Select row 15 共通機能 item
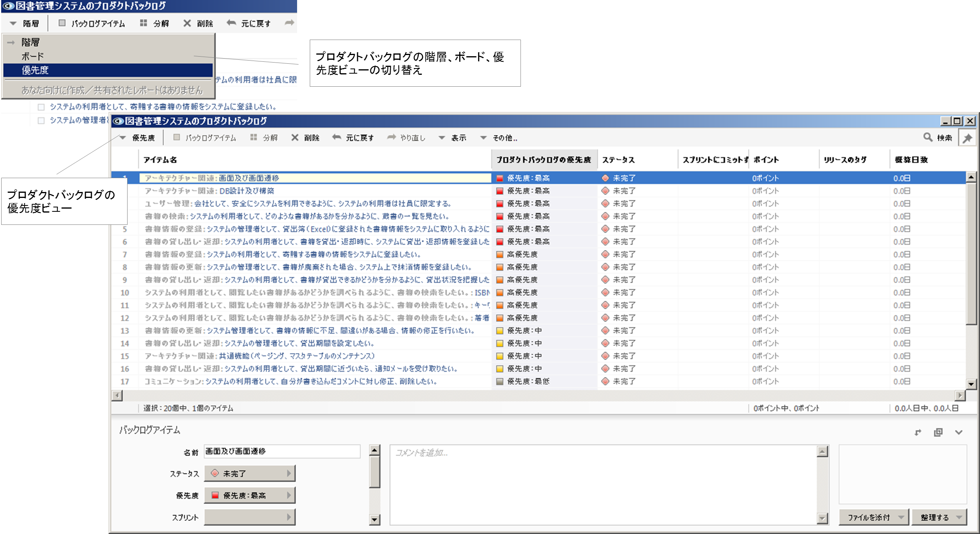Image resolution: width=980 pixels, height=534 pixels. [x=539, y=356]
